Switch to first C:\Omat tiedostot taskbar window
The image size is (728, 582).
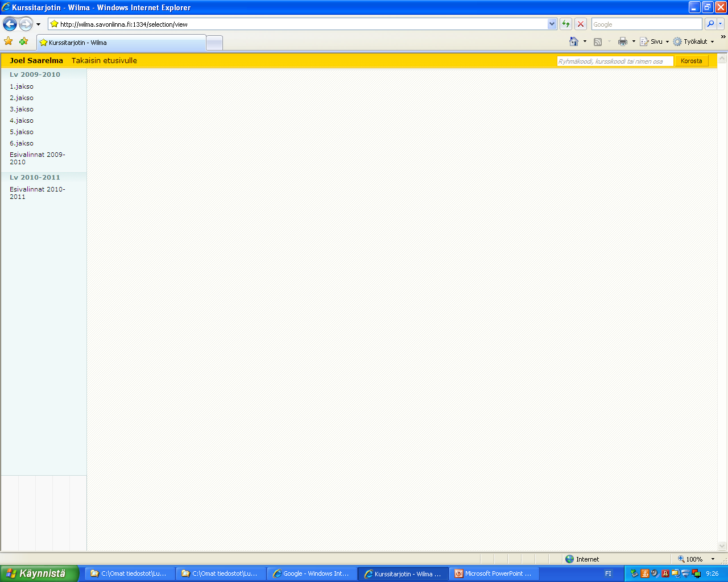(130, 573)
